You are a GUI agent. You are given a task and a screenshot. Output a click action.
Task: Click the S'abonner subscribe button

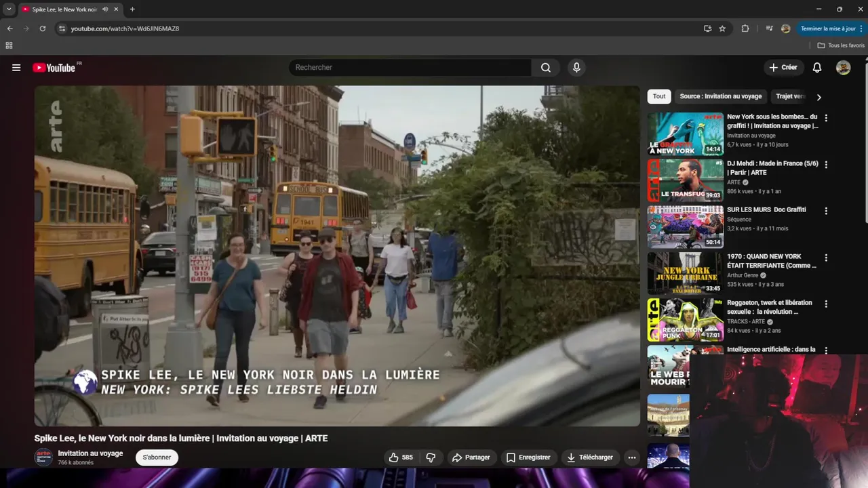click(x=157, y=457)
